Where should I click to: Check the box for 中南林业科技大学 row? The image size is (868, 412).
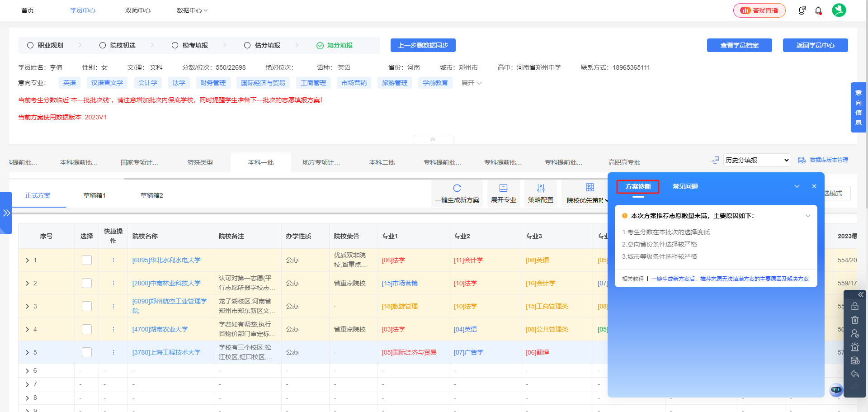(87, 283)
